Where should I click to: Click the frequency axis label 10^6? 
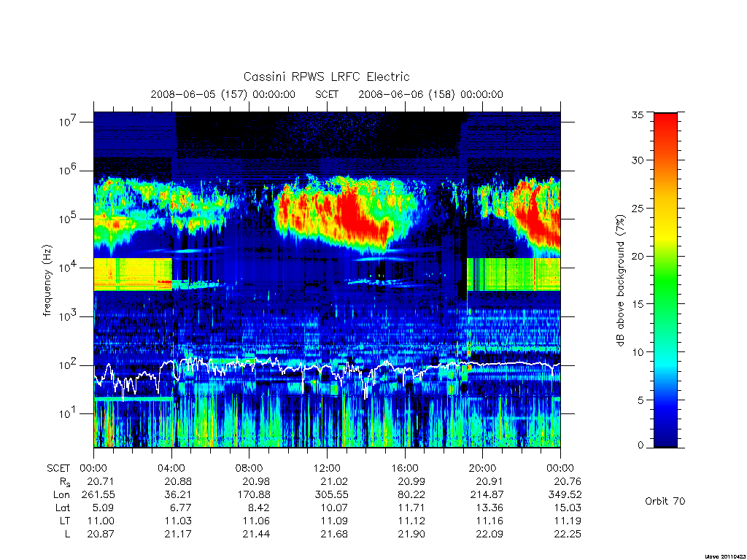pyautogui.click(x=69, y=170)
